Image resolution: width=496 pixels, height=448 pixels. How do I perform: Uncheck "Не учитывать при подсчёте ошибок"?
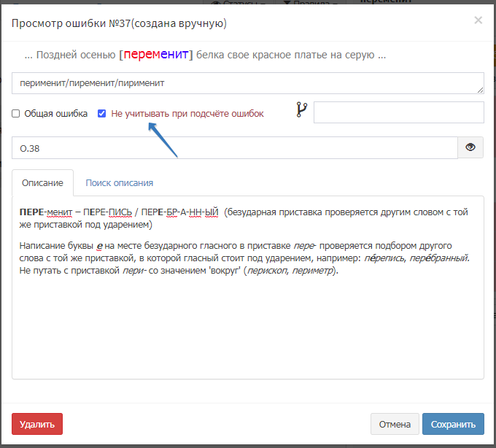click(x=102, y=114)
